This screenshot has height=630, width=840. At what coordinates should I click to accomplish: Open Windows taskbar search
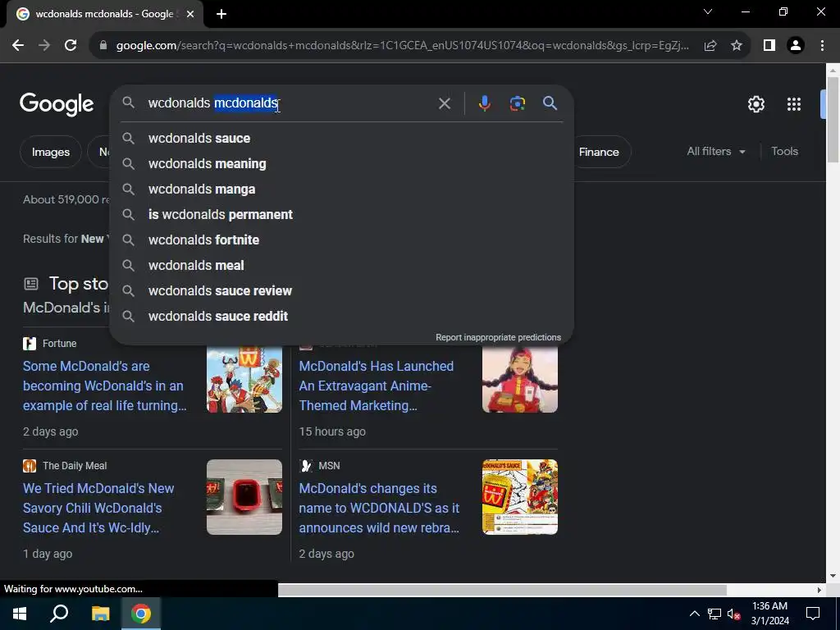(x=59, y=614)
